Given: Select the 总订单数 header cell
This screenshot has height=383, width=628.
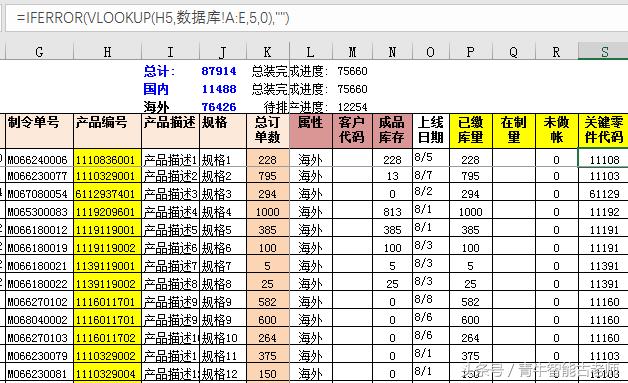Looking at the screenshot, I should (x=268, y=131).
